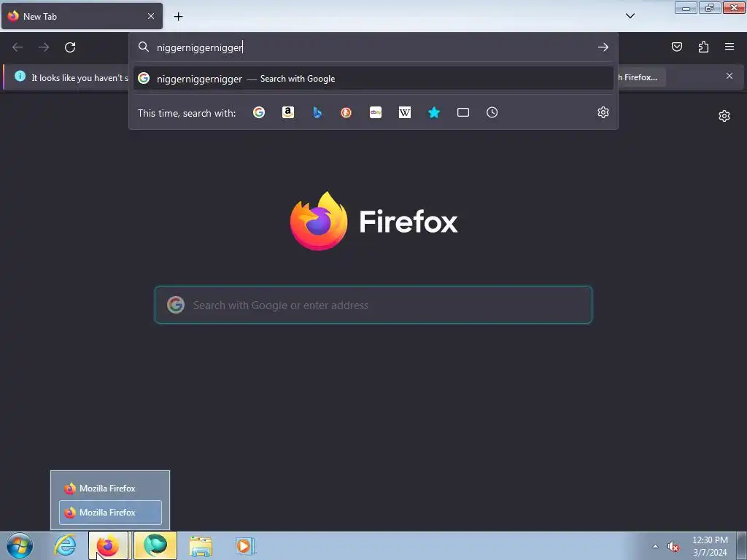Viewport: 747px width, 560px height.
Task: Select the Search with Google suggestion row
Action: click(x=373, y=79)
